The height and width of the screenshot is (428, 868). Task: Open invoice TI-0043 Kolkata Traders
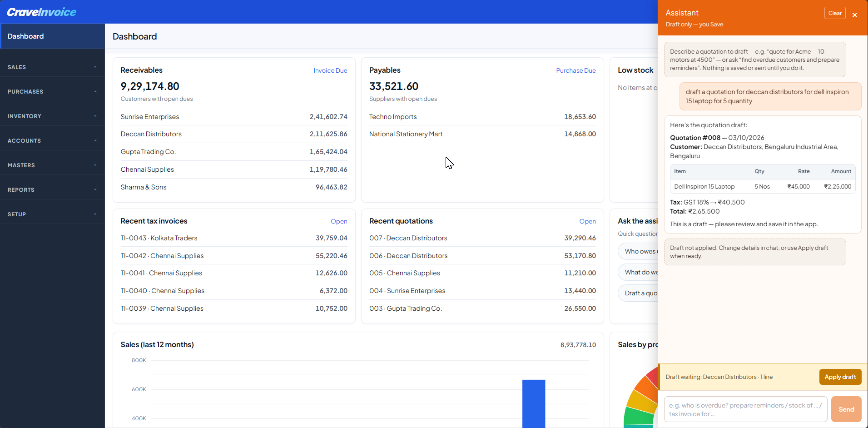tap(234, 238)
